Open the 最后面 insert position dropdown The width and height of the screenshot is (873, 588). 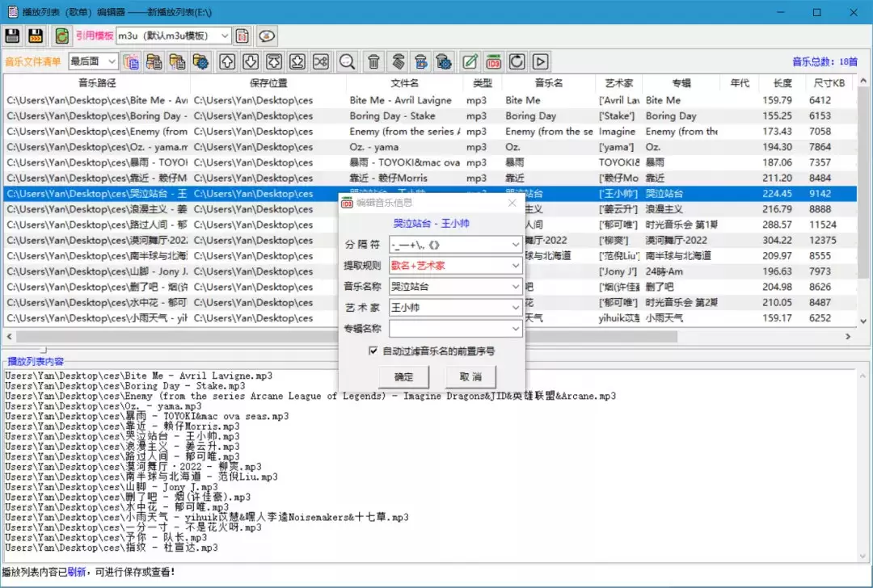93,61
